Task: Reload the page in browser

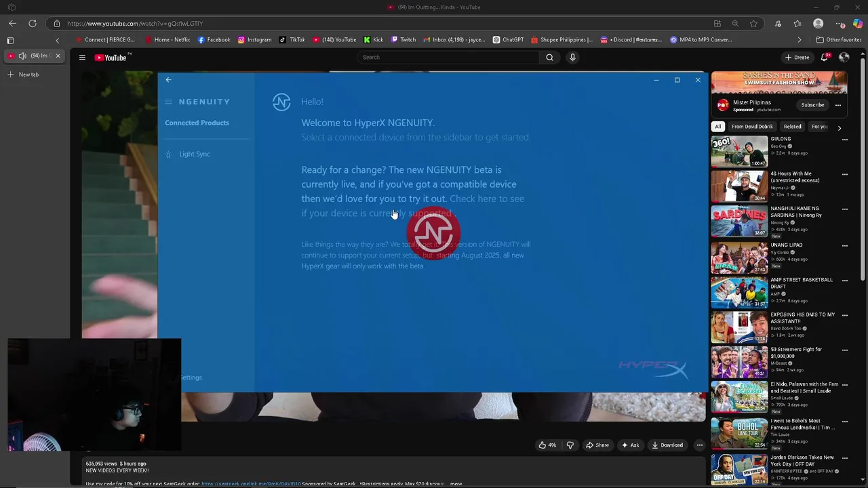Action: pyautogui.click(x=32, y=24)
